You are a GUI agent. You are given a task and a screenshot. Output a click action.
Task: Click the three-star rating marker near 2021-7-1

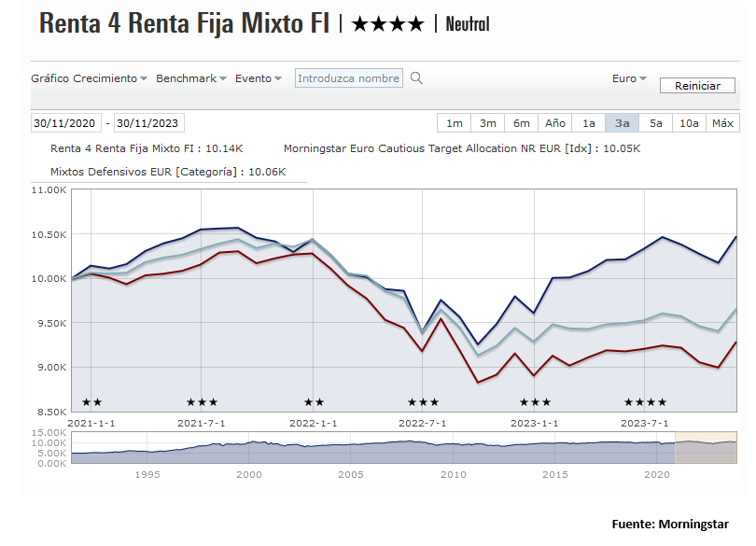(202, 402)
